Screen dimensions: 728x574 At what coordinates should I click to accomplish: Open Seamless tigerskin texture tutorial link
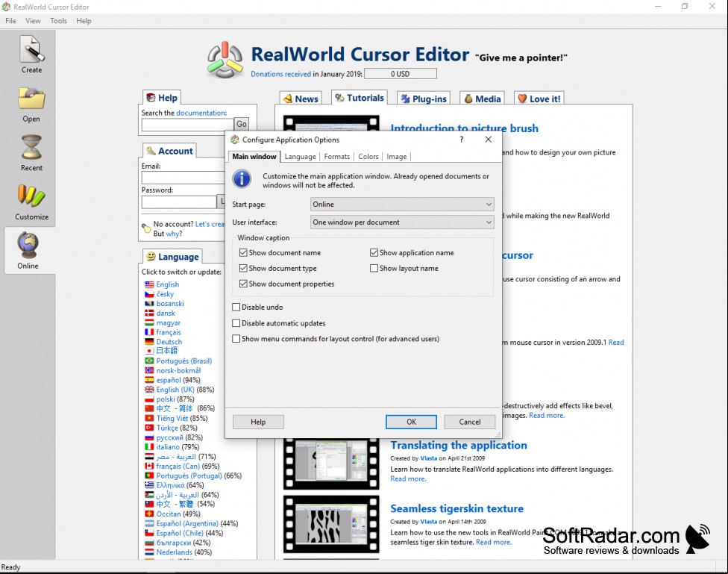[456, 508]
